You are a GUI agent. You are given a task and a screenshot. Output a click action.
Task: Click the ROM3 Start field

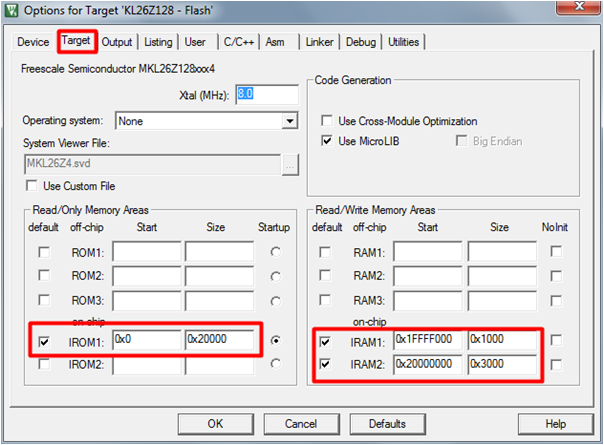147,301
